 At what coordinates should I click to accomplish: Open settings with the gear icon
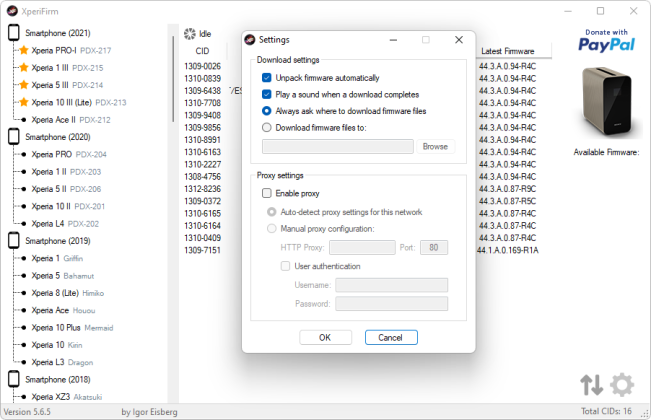[x=622, y=385]
